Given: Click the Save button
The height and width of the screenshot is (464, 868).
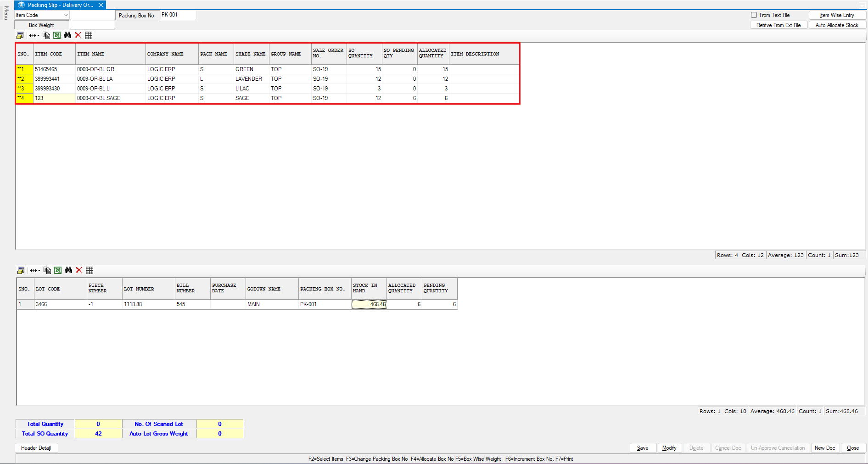Looking at the screenshot, I should (x=643, y=448).
